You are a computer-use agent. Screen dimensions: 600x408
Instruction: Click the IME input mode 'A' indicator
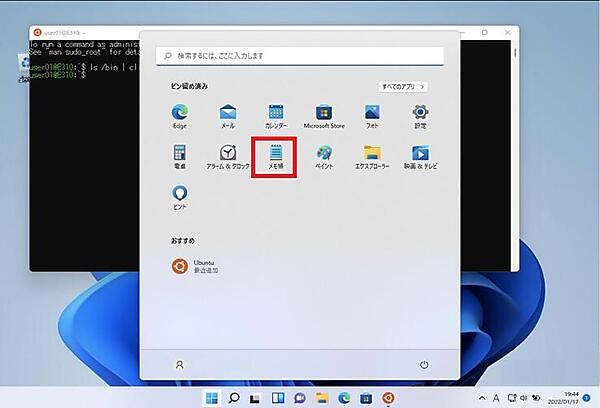[496, 398]
